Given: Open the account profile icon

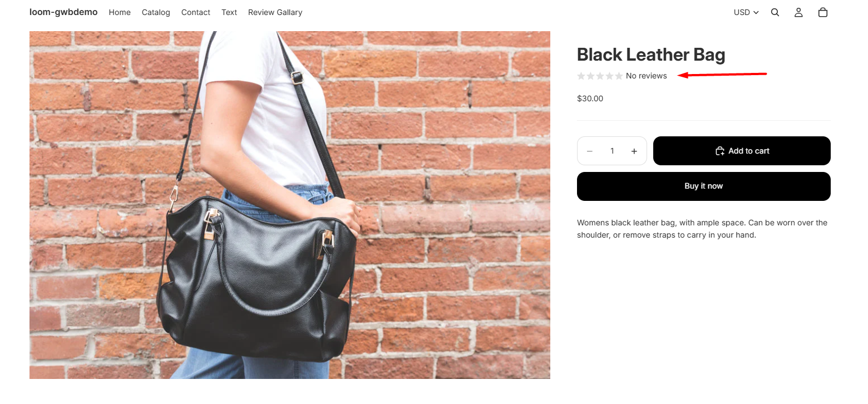Looking at the screenshot, I should coord(798,12).
